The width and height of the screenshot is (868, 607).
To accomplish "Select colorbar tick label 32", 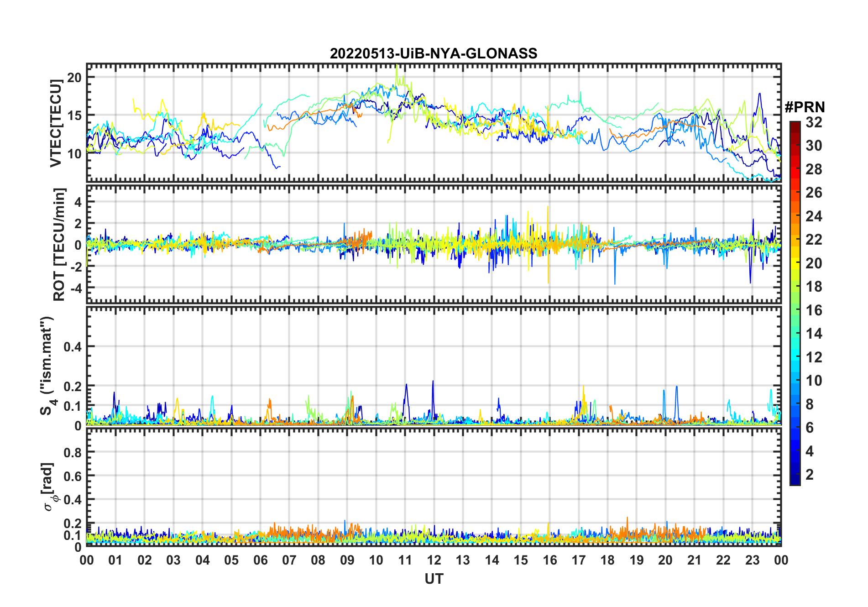I will point(814,122).
